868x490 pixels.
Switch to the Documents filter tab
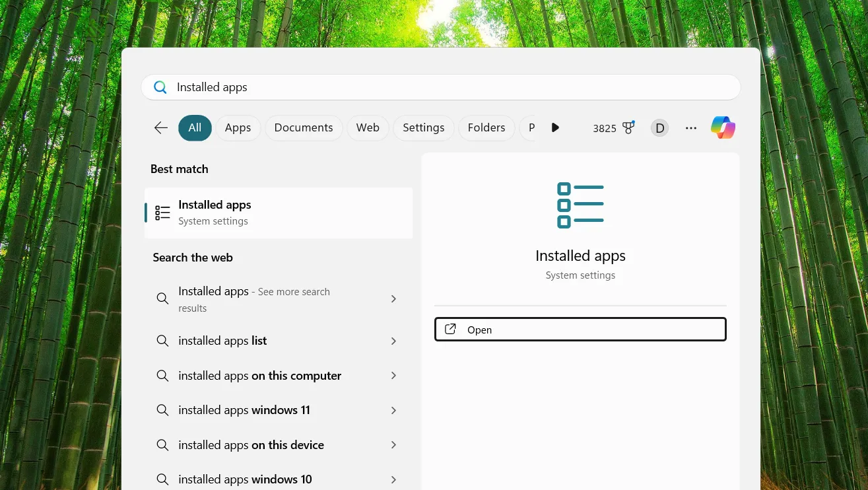point(304,127)
